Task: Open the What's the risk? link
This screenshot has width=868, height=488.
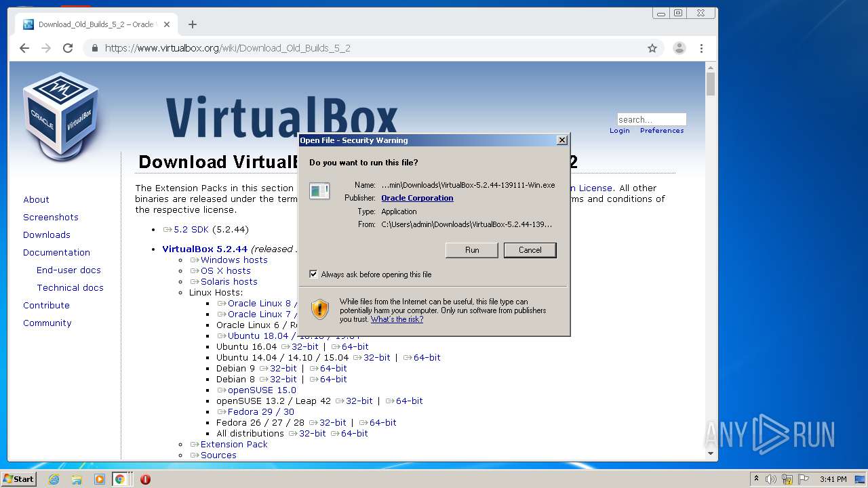Action: click(397, 319)
